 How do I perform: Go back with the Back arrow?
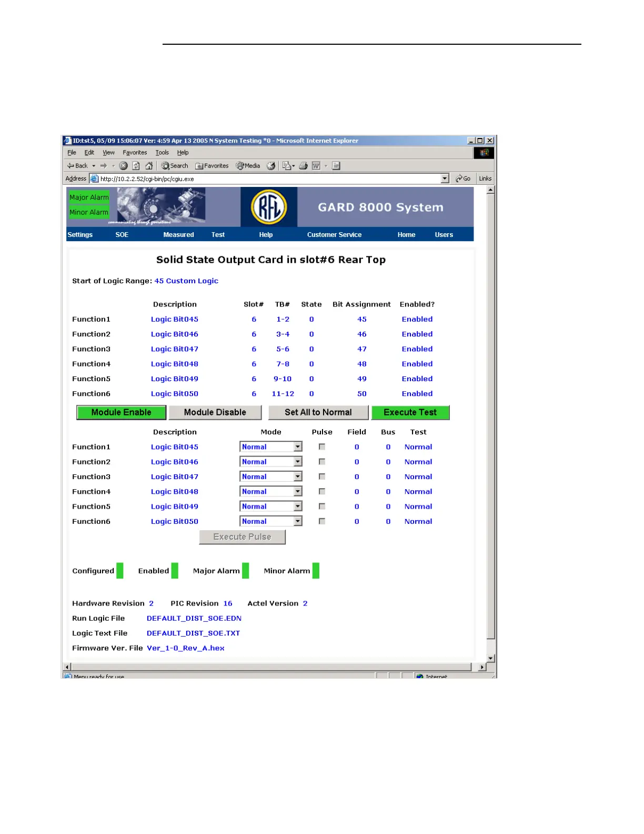click(x=77, y=166)
